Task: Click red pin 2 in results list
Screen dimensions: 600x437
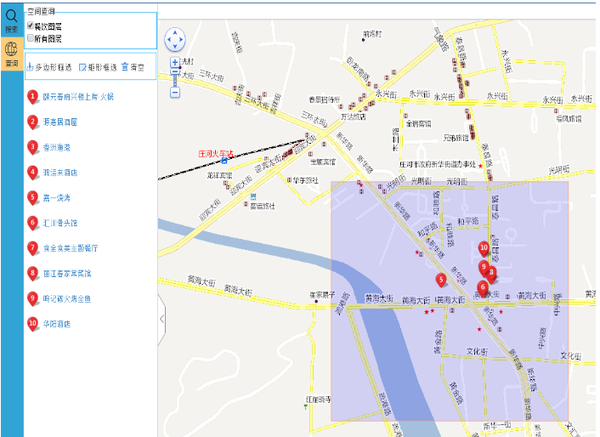Action: [33, 122]
